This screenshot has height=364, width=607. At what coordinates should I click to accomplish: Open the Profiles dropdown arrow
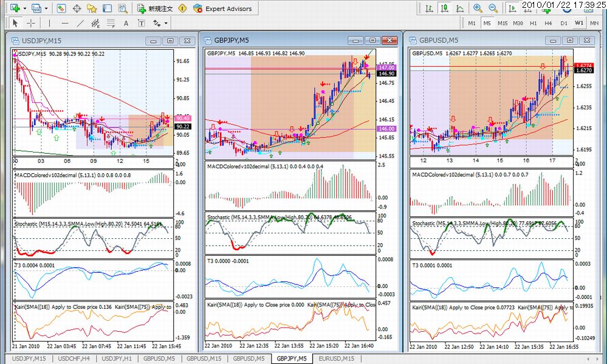point(46,9)
